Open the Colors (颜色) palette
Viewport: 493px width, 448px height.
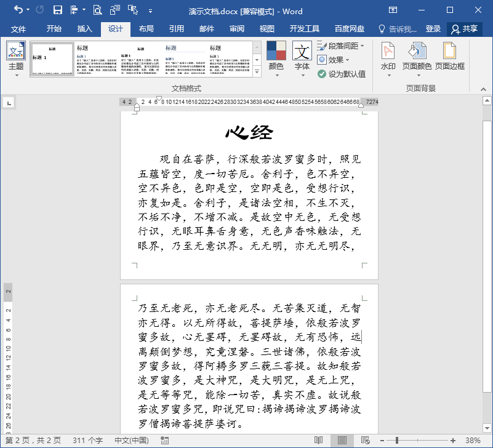[x=276, y=59]
